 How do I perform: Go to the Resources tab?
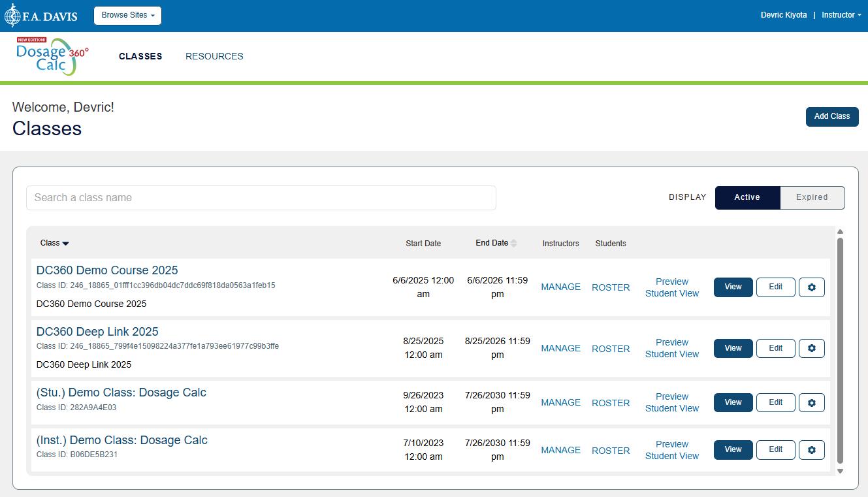[214, 57]
